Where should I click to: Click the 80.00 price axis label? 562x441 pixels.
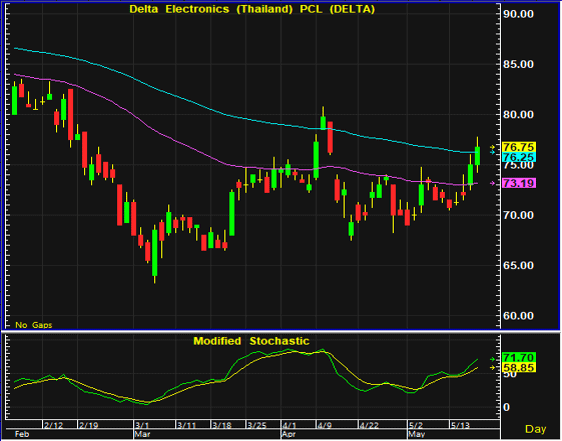[x=518, y=115]
